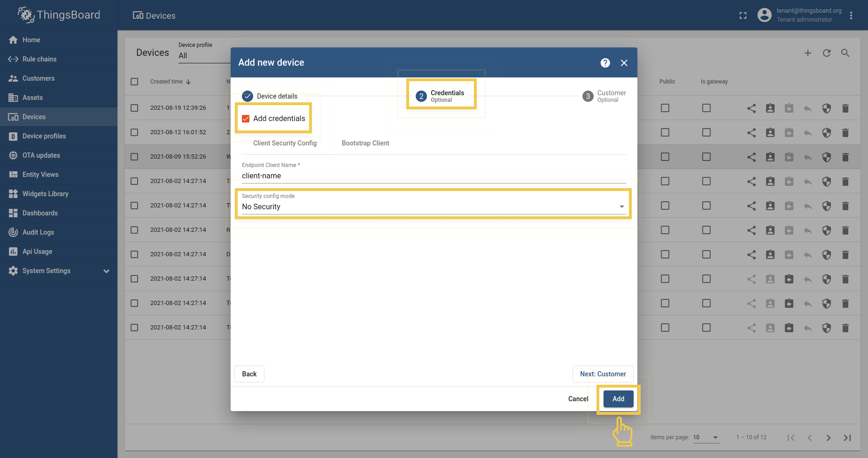Jump to last page of devices
Image resolution: width=868 pixels, height=458 pixels.
847,438
